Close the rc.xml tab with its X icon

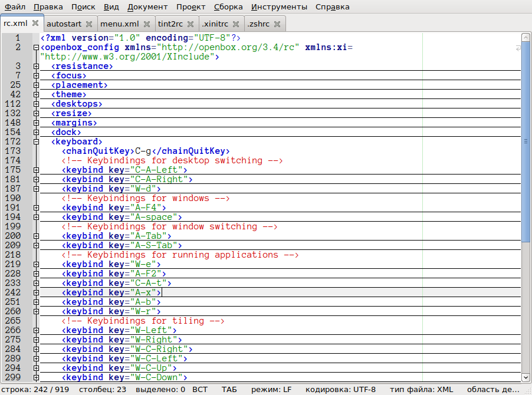[x=35, y=24]
